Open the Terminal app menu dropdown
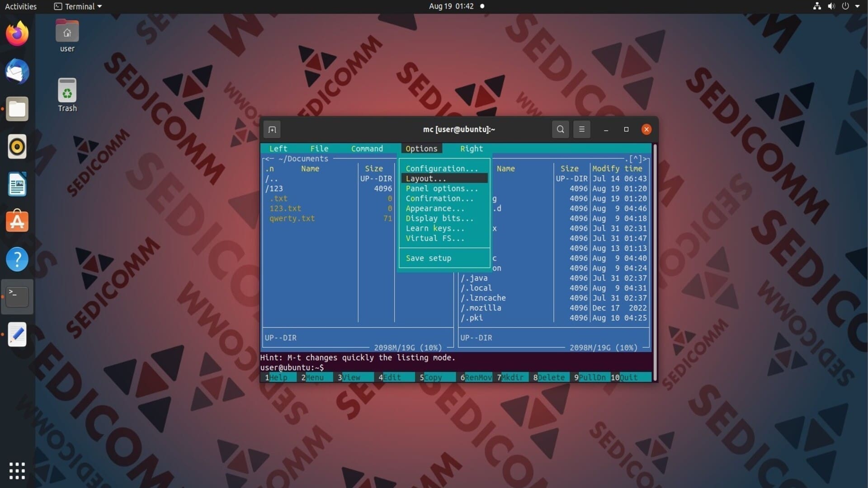The image size is (868, 488). pyautogui.click(x=78, y=6)
